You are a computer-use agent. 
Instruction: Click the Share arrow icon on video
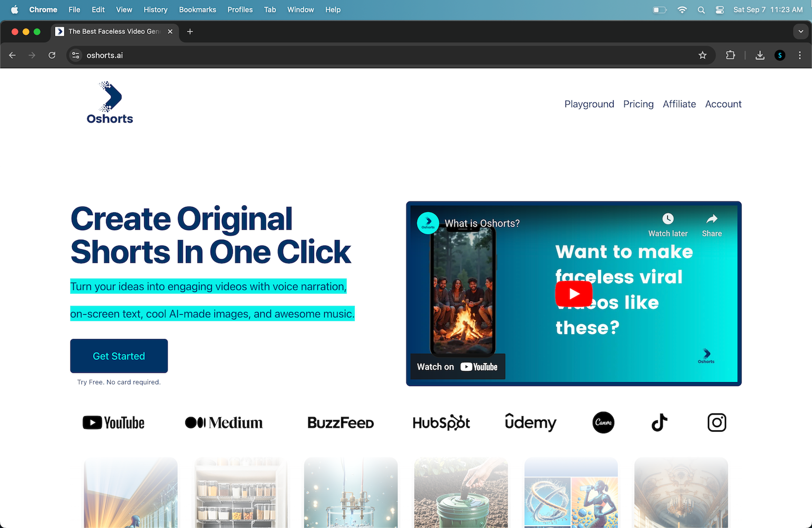(x=712, y=219)
